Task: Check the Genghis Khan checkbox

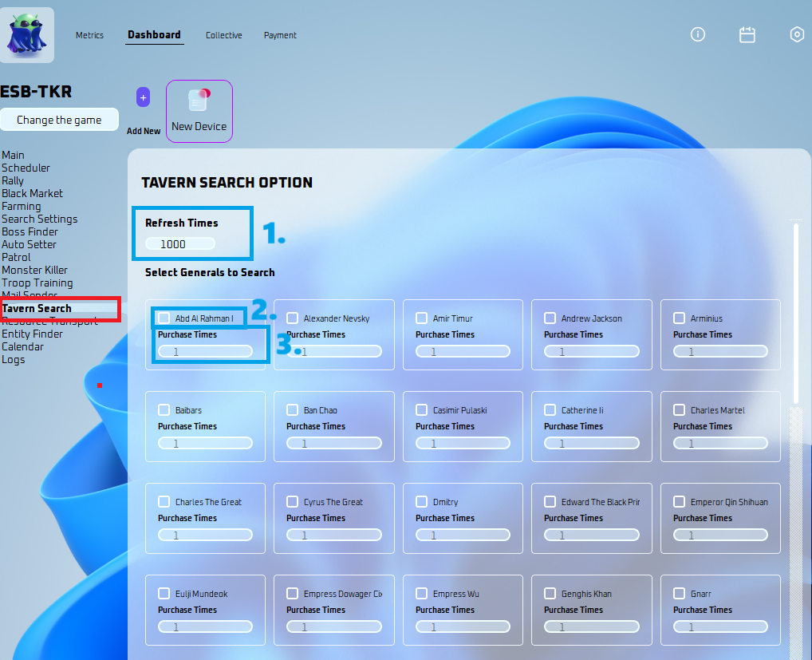Action: click(x=550, y=593)
